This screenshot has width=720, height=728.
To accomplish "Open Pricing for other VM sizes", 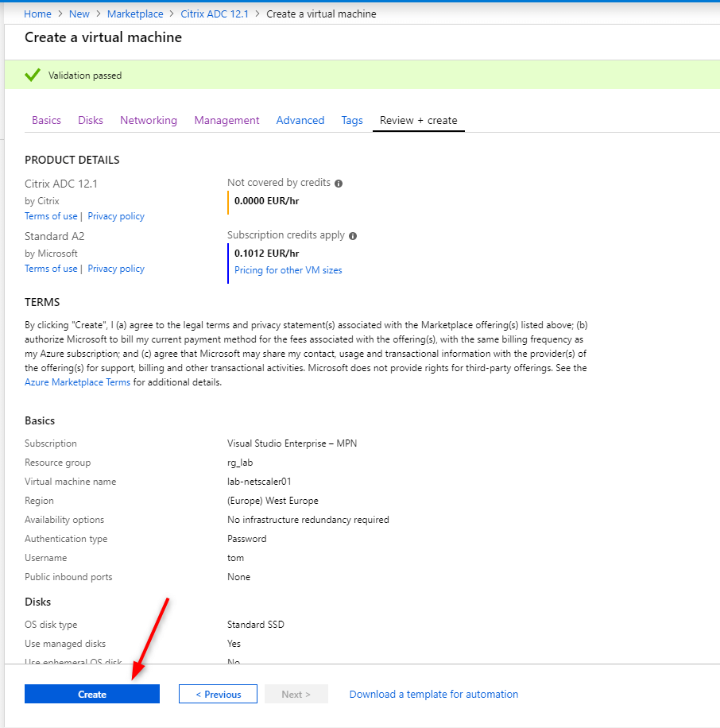I will tap(288, 269).
